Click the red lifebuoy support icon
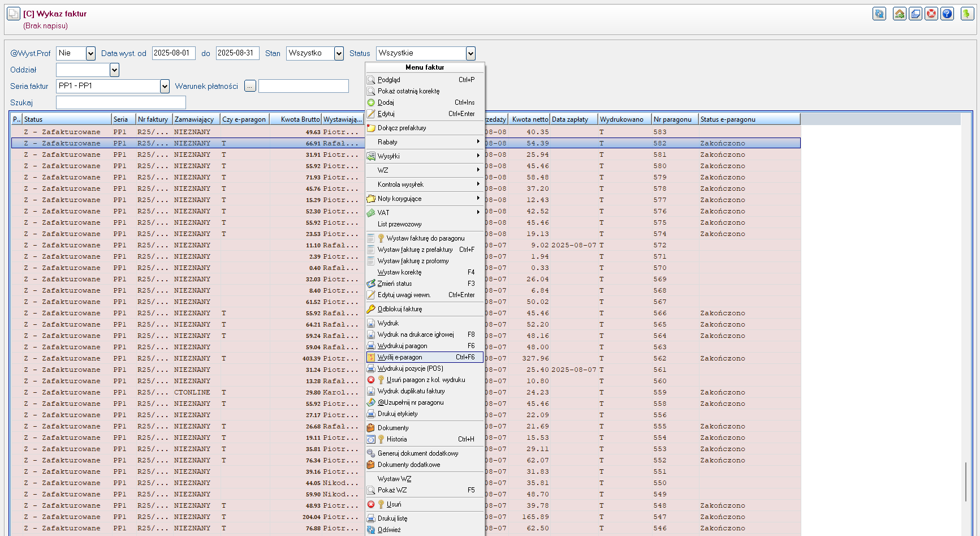The image size is (980, 536). point(931,14)
